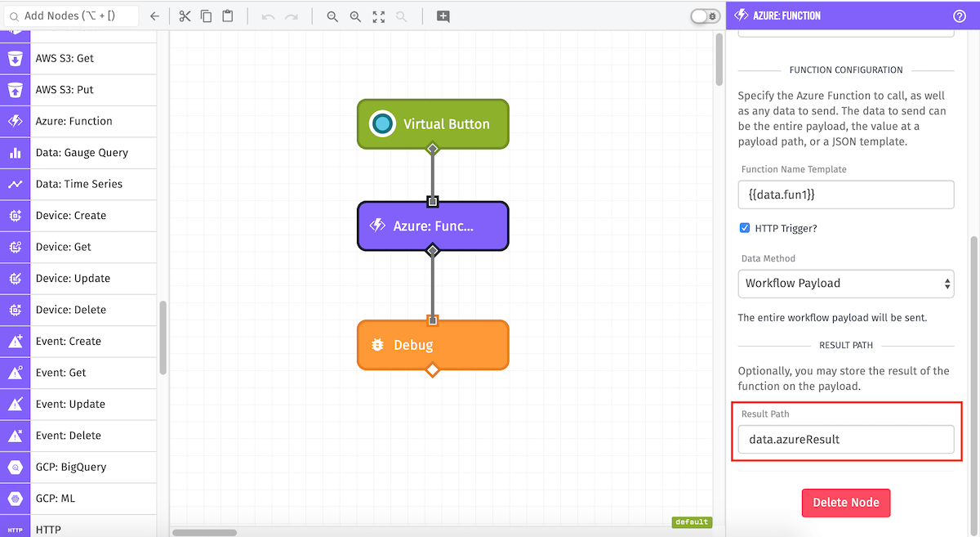Screen dimensions: 980x537
Task: Click the GCP: BigQuery label
Action: 71,468
